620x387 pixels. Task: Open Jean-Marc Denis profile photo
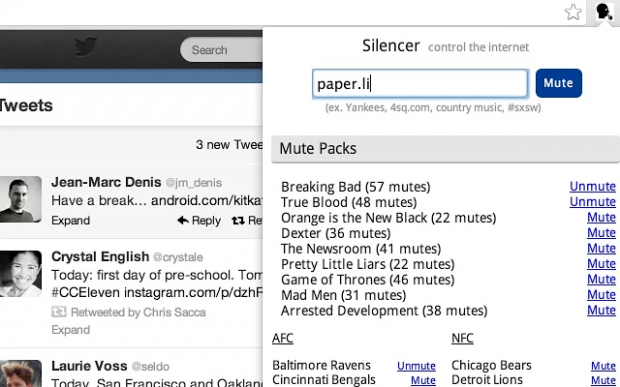21,199
